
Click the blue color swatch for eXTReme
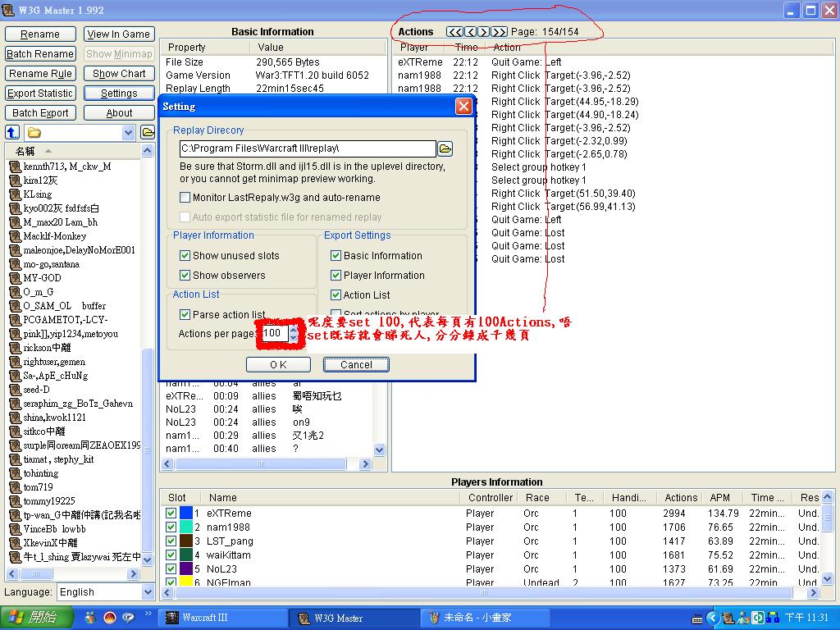[x=185, y=514]
